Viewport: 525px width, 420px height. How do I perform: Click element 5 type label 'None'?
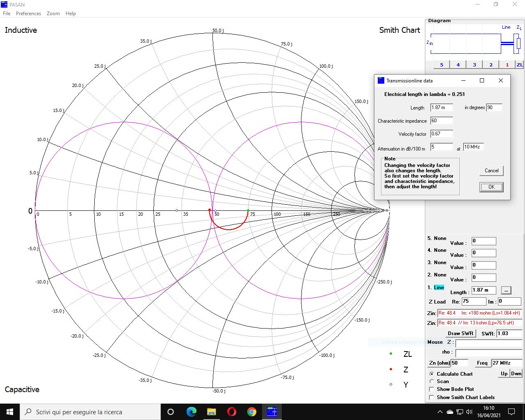440,238
